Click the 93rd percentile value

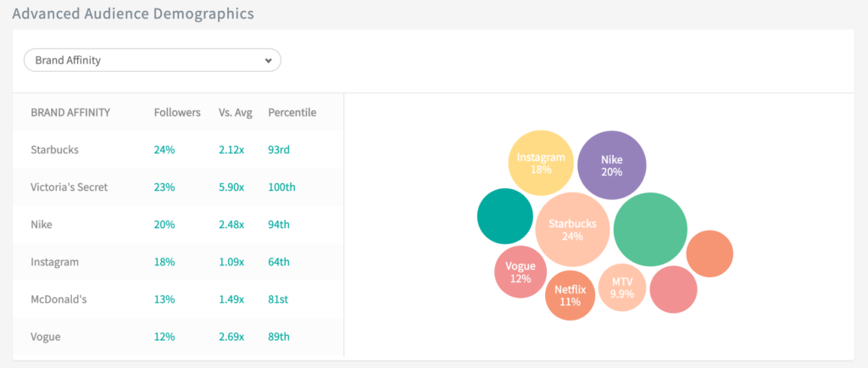[279, 149]
